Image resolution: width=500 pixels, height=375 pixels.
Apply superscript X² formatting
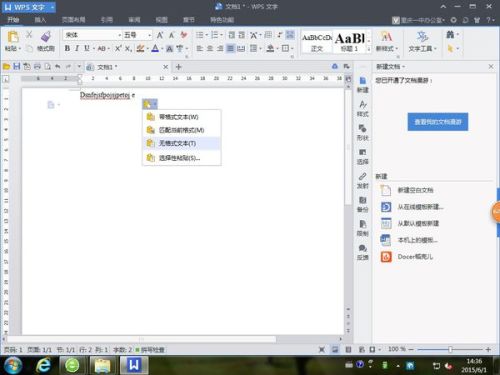pyautogui.click(x=118, y=48)
